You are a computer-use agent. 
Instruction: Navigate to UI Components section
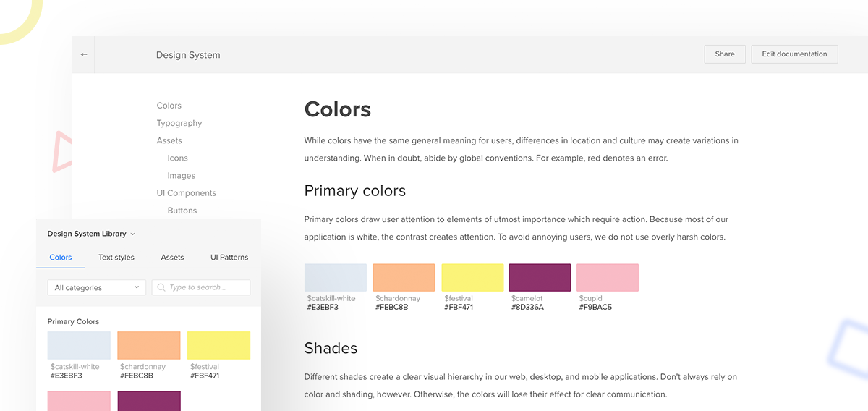[x=187, y=193]
